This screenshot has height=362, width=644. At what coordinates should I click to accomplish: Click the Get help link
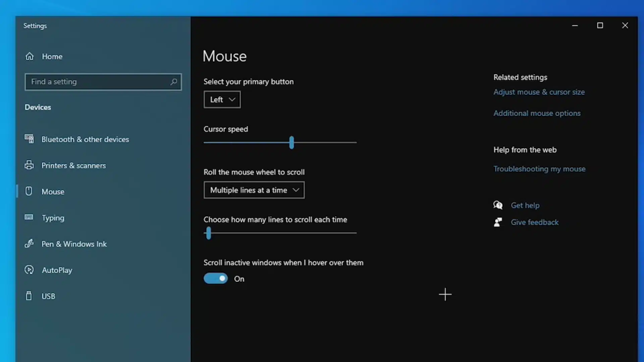click(525, 205)
